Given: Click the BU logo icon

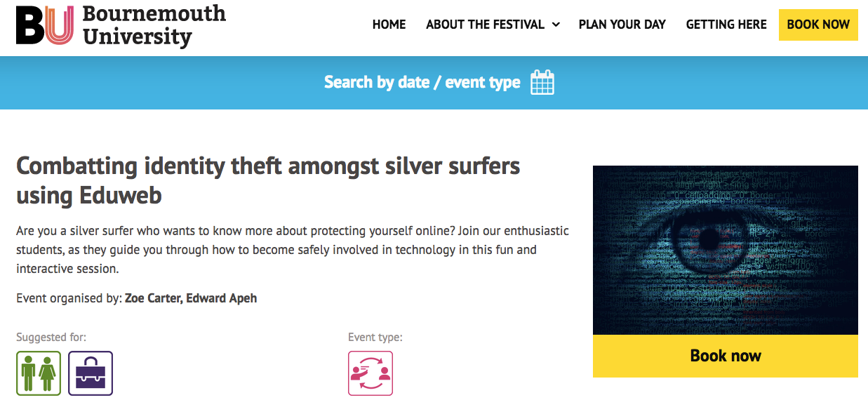Looking at the screenshot, I should [44, 26].
